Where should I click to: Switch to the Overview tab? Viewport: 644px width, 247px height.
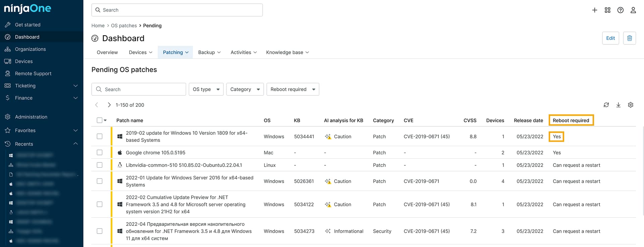[107, 52]
